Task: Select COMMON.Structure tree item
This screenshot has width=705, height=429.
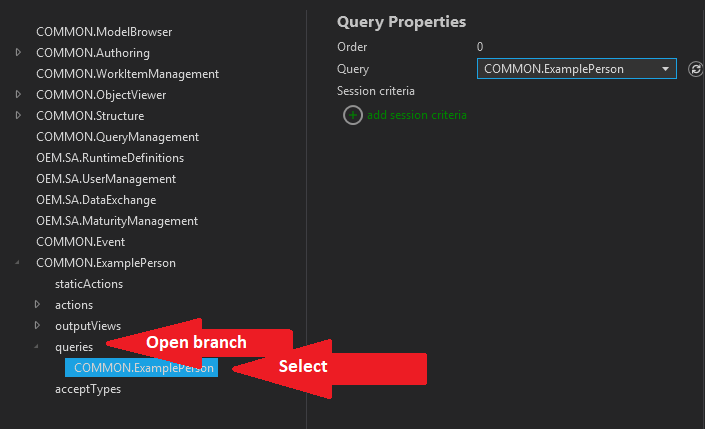Action: (90, 116)
